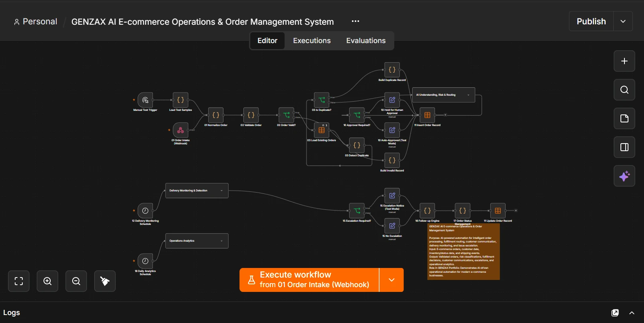Zoom out of the canvas
644x323 pixels.
(76, 281)
